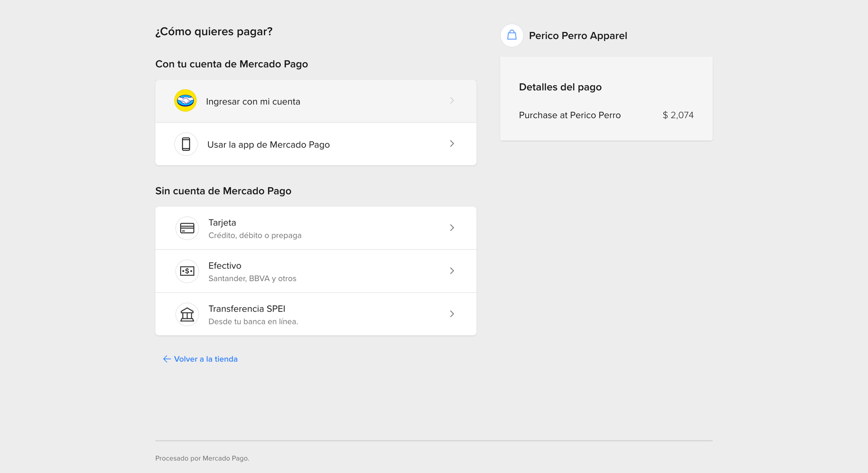Click Santander, BBVA y otros subtitle
This screenshot has height=473, width=868.
click(x=252, y=278)
